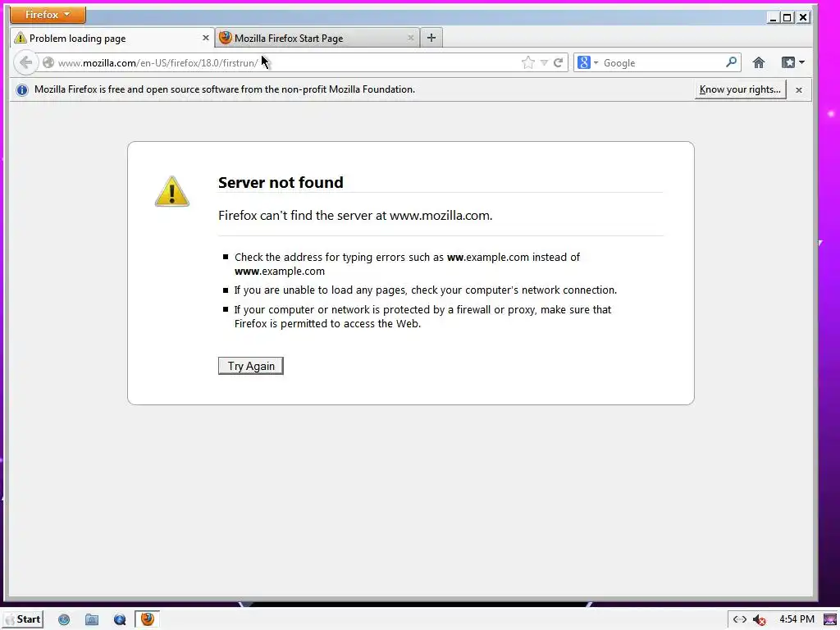Click the search magnifier icon
The height and width of the screenshot is (630, 840).
[x=731, y=62]
